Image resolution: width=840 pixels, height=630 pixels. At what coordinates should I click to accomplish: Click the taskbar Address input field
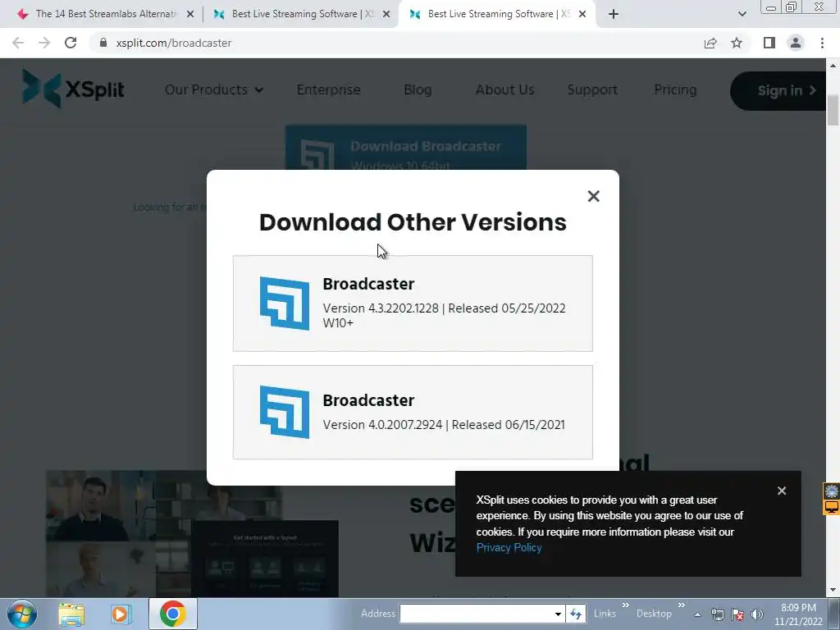[477, 614]
